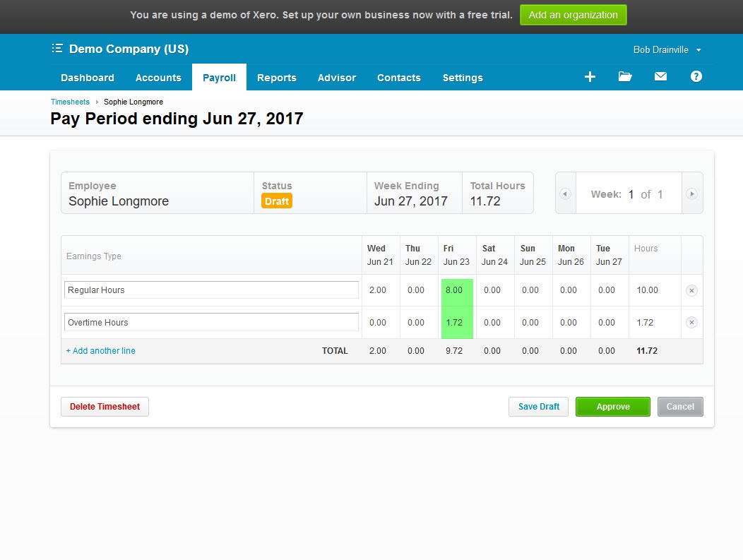This screenshot has width=743, height=560.
Task: Open the files folder icon
Action: click(625, 76)
